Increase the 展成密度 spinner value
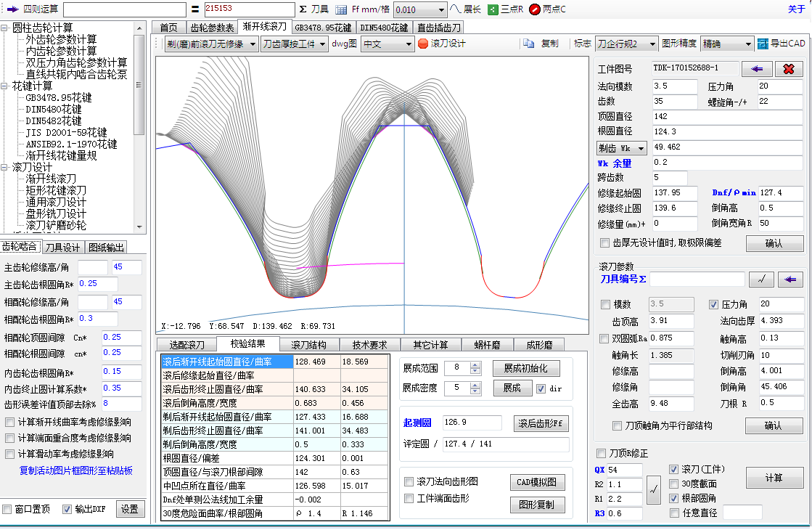This screenshot has height=530, width=812. click(475, 385)
